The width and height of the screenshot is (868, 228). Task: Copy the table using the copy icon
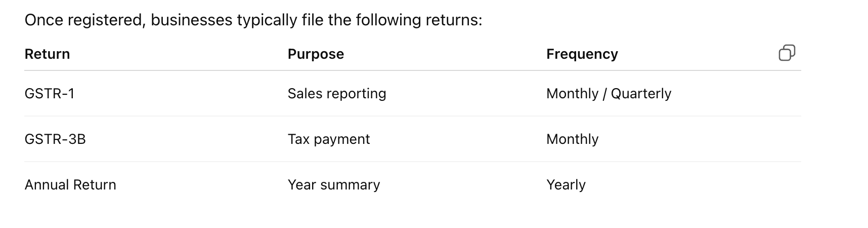(x=787, y=53)
